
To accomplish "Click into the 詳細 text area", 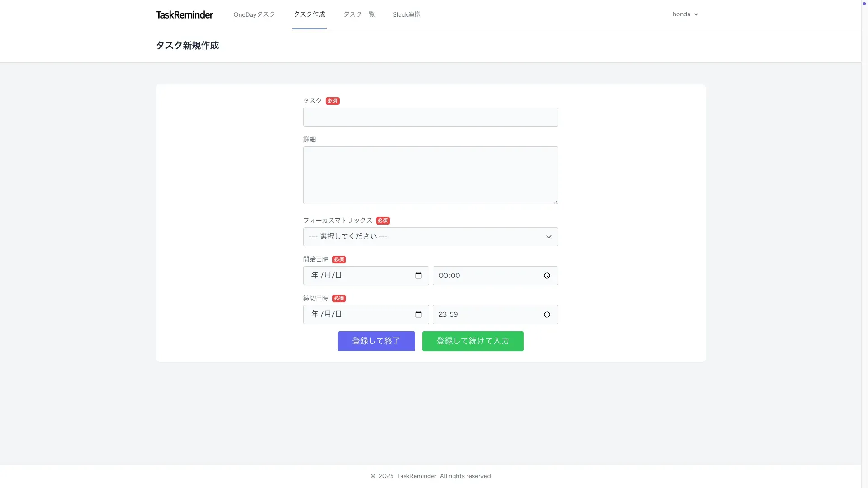I will 430,175.
